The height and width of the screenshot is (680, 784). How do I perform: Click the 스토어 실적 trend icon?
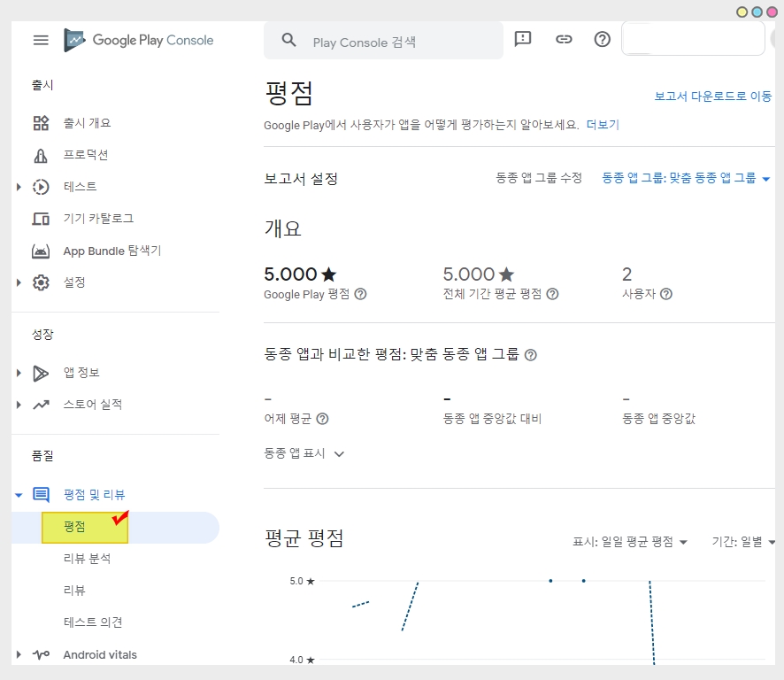pyautogui.click(x=41, y=405)
